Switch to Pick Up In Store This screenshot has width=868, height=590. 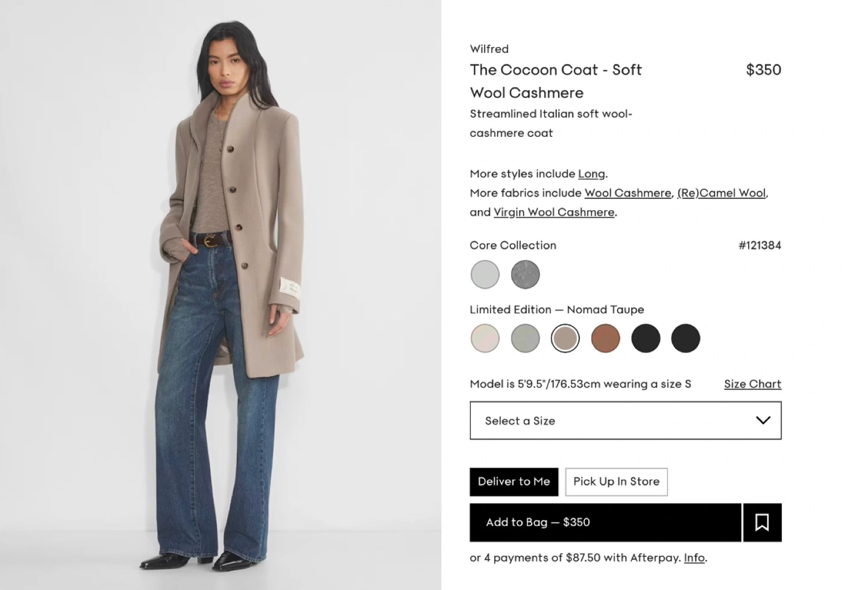point(616,482)
